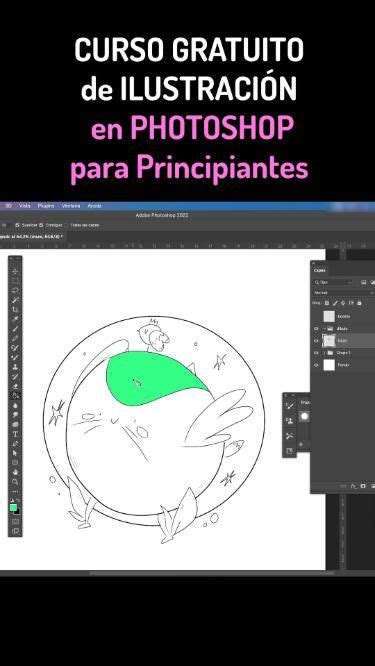Select the Hand tool

(16, 472)
